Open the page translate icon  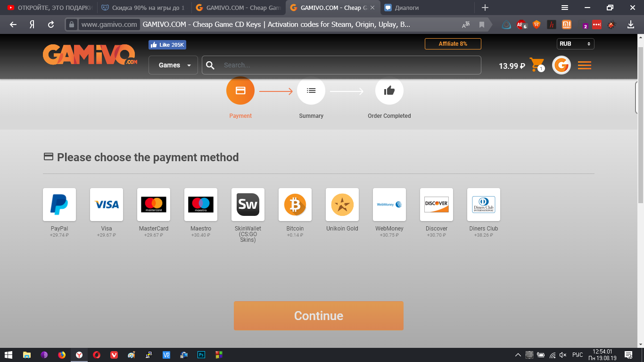tap(466, 25)
